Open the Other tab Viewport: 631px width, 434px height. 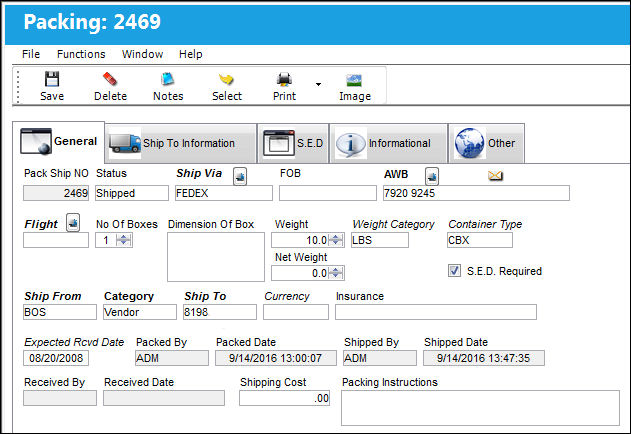(x=487, y=143)
